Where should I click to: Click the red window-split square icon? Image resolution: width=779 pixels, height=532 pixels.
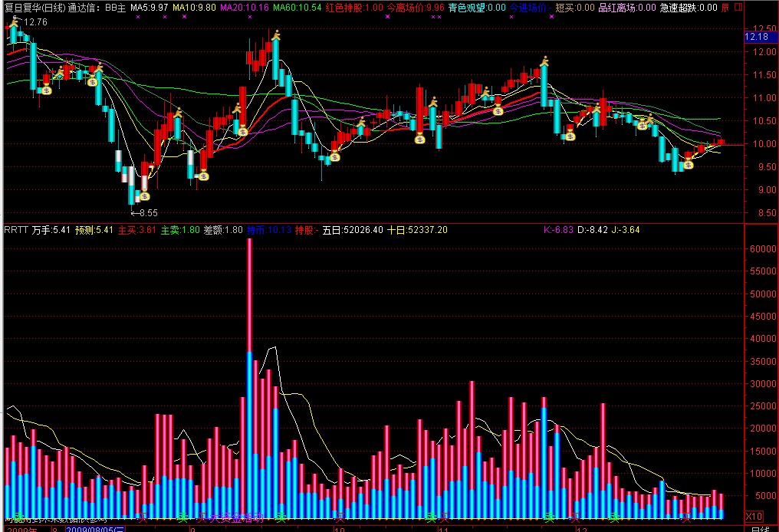click(x=738, y=8)
